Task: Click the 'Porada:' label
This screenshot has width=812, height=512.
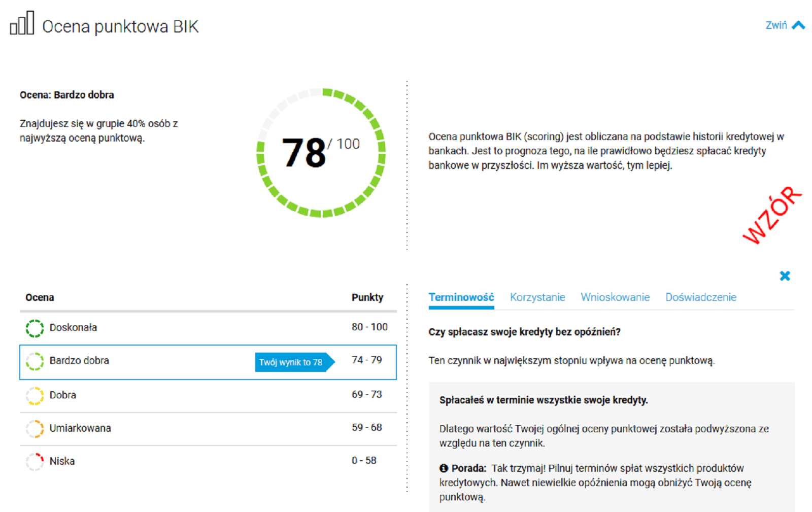Action: [469, 468]
